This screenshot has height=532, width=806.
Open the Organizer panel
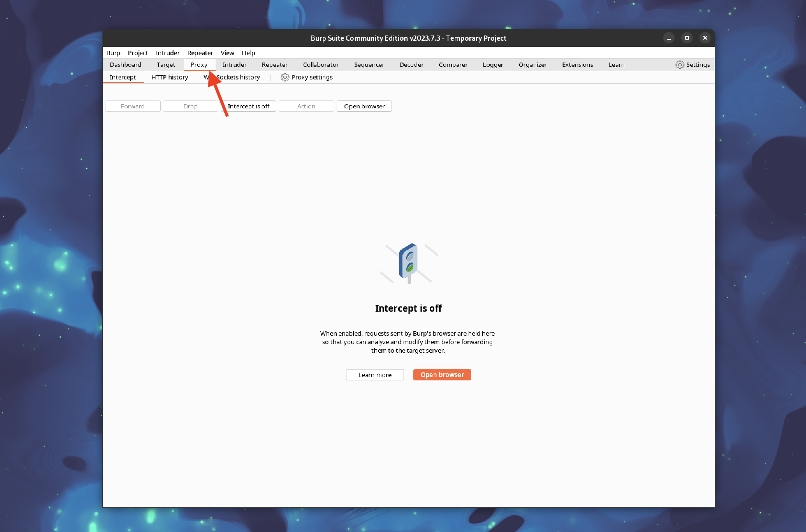pyautogui.click(x=532, y=64)
